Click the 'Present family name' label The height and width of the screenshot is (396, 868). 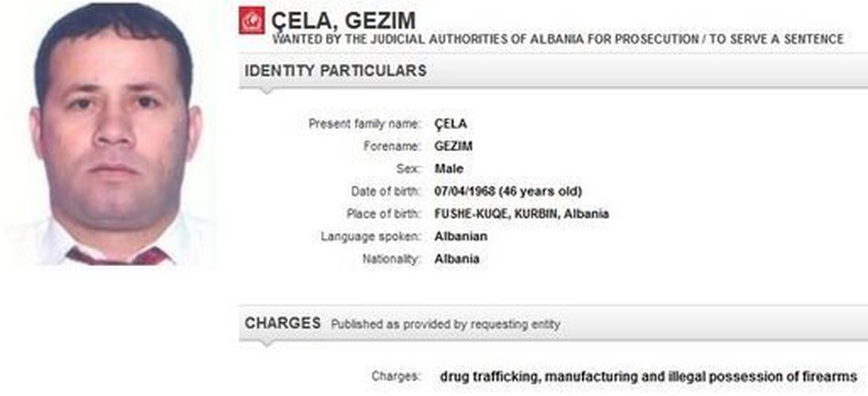pos(364,124)
